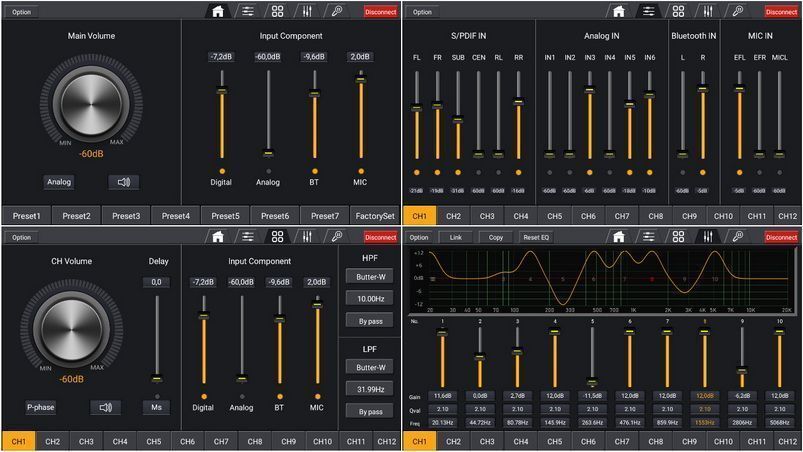Open the HPF Butter-W filter type selector
Image resolution: width=803 pixels, height=452 pixels.
coord(370,277)
